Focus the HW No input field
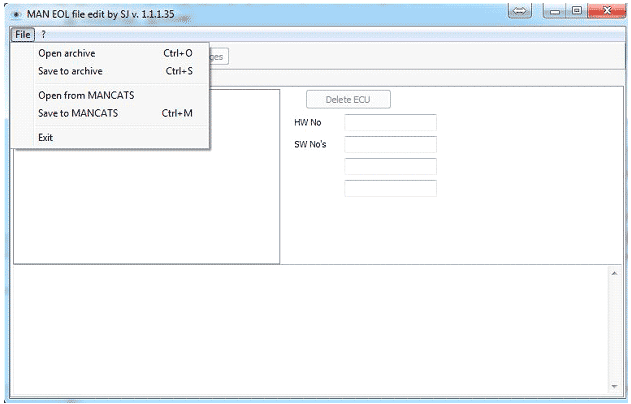This screenshot has height=404, width=631. tap(390, 122)
